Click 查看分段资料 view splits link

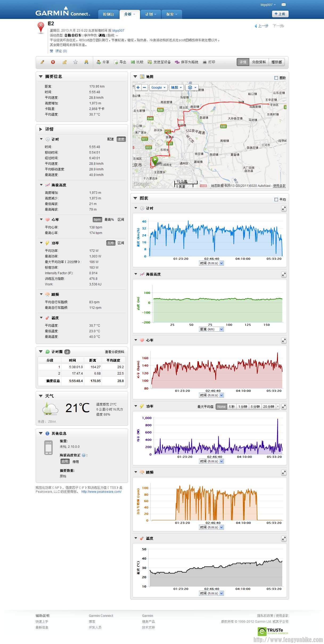(114, 352)
